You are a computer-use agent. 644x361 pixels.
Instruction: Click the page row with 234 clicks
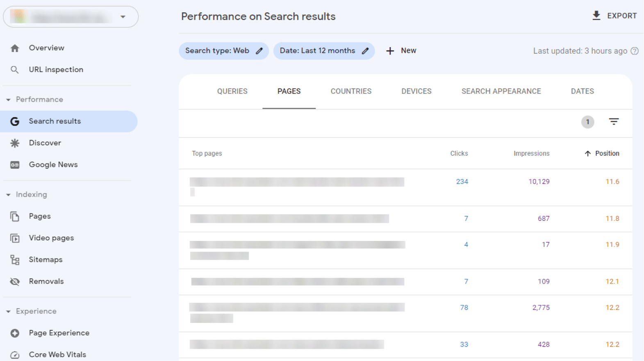click(x=405, y=187)
